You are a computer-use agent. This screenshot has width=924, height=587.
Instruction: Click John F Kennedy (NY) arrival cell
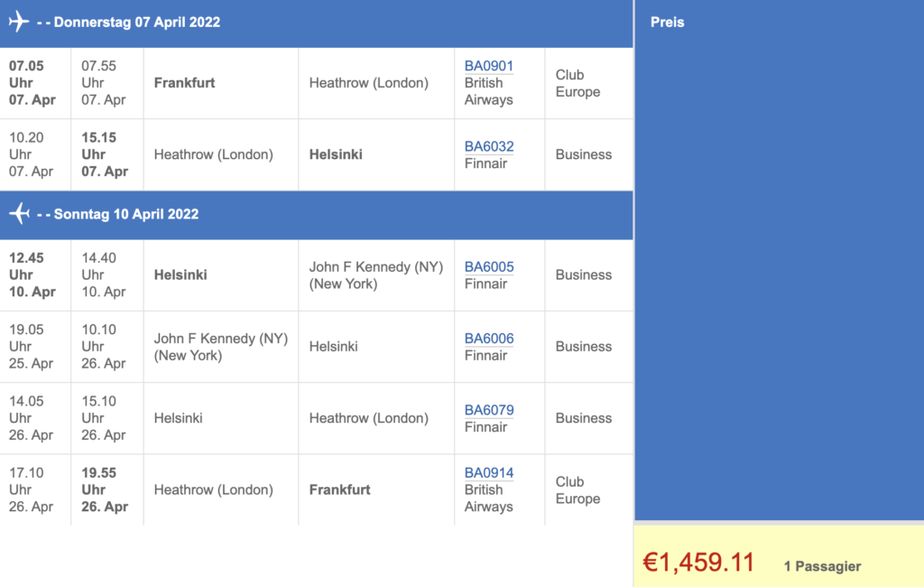(375, 275)
